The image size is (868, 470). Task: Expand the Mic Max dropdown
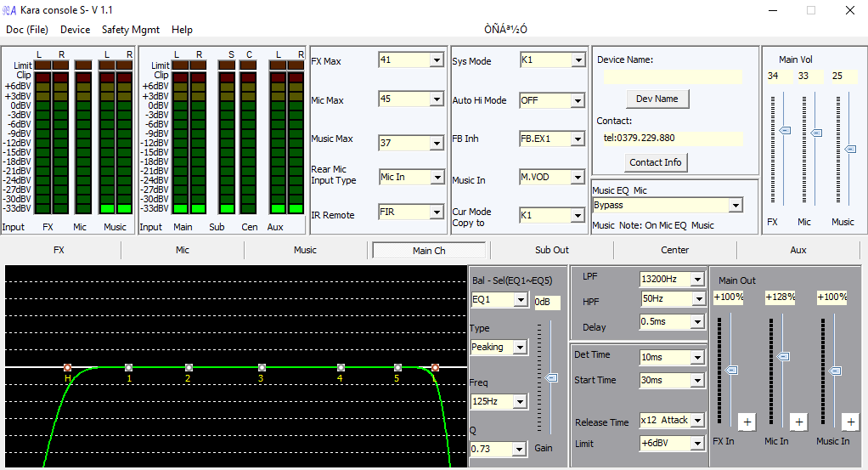point(437,99)
